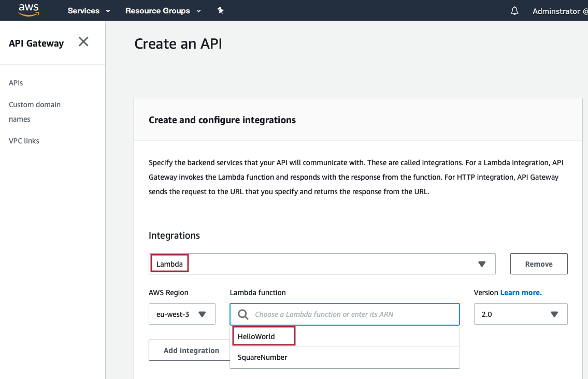Click the magnifier icon in Lambda function field
The height and width of the screenshot is (379, 588).
[x=243, y=314]
